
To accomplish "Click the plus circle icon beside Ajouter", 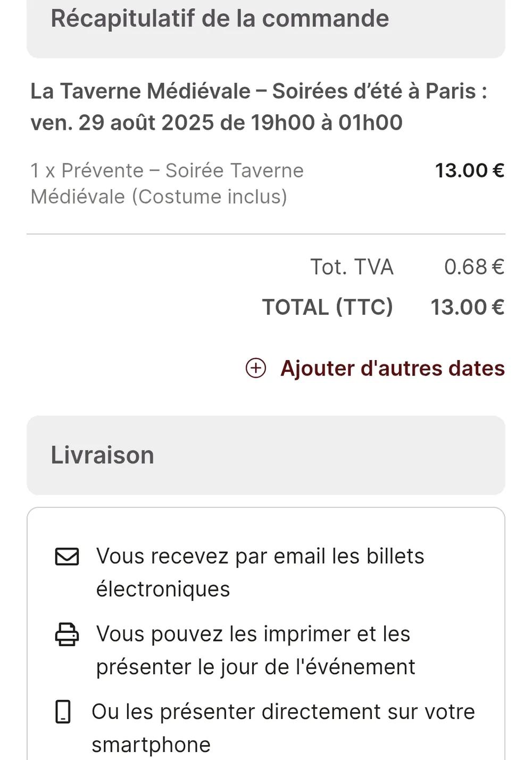I will [x=255, y=368].
